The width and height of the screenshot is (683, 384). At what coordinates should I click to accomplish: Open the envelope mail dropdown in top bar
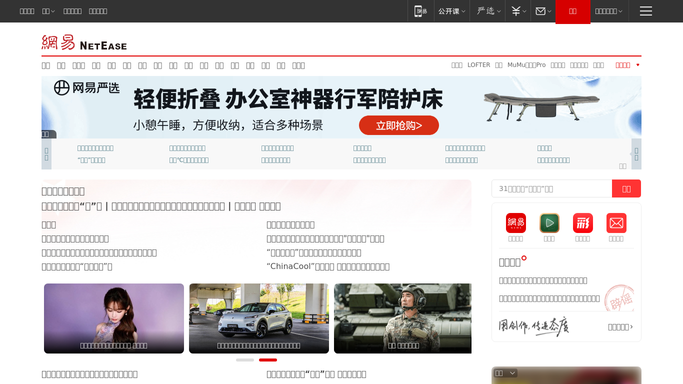coord(543,11)
